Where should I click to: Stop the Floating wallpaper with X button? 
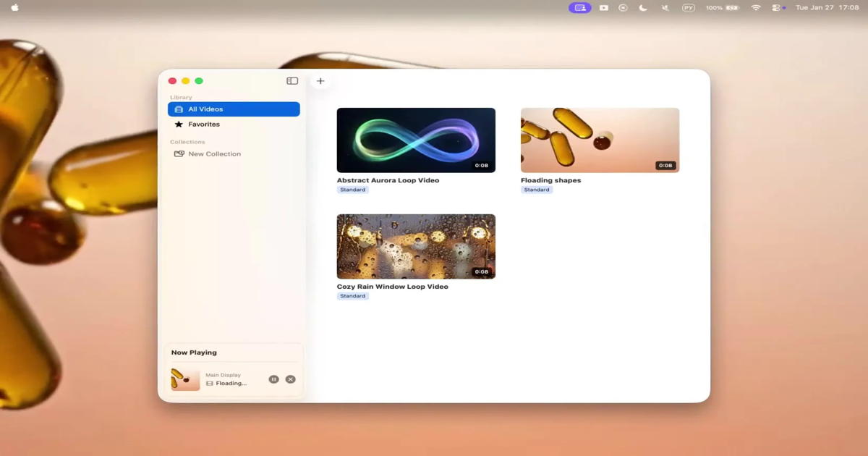click(x=290, y=379)
